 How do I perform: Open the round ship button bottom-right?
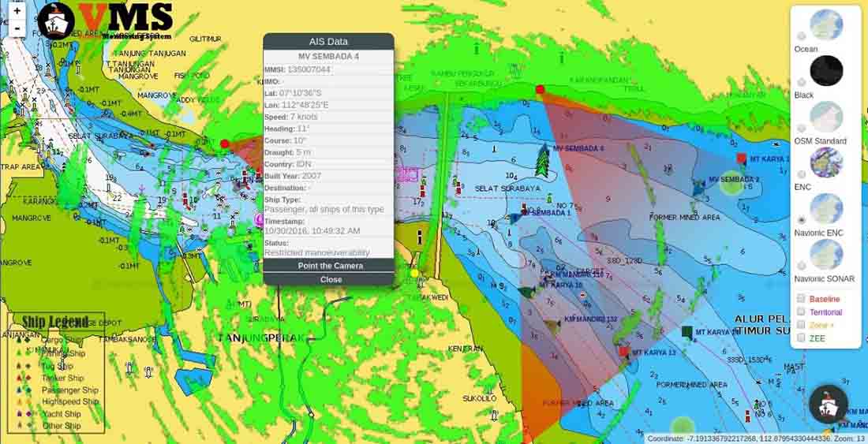click(829, 405)
